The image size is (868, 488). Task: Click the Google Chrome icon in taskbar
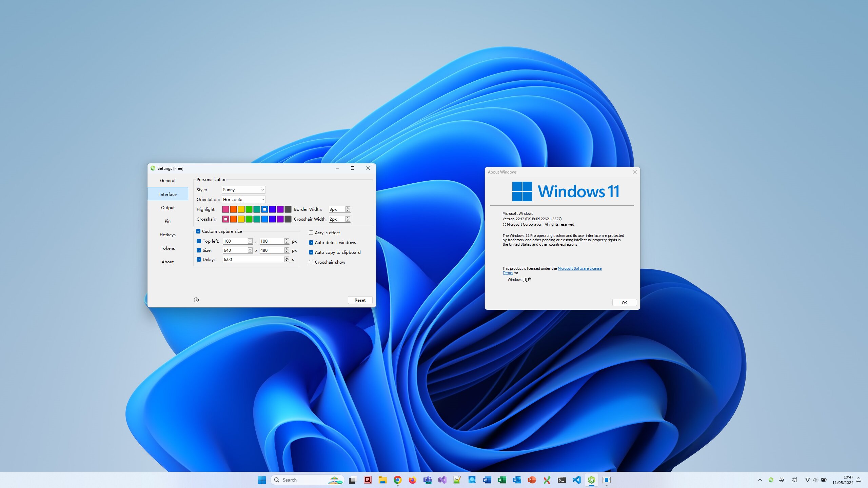coord(397,480)
